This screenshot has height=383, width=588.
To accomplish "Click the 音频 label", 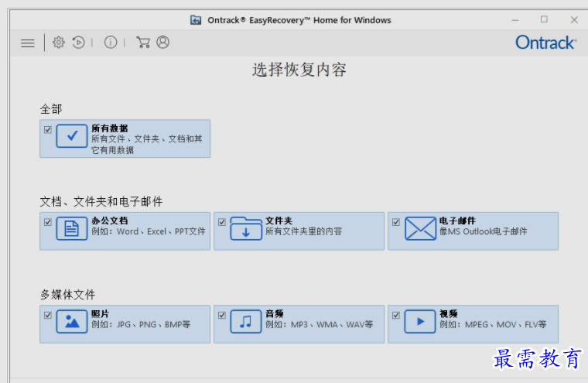I will [x=275, y=313].
